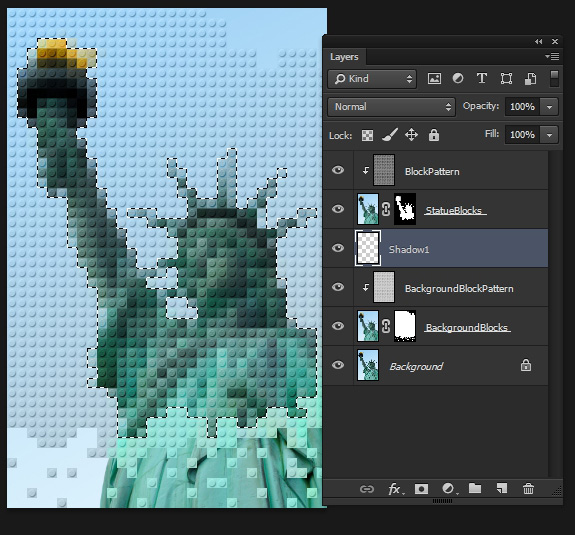Open the Kind filter type dropdown
Screen dimensions: 575x535
(x=372, y=79)
